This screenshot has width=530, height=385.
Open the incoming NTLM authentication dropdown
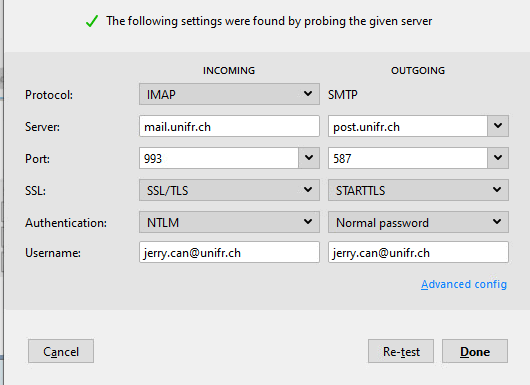pyautogui.click(x=229, y=222)
